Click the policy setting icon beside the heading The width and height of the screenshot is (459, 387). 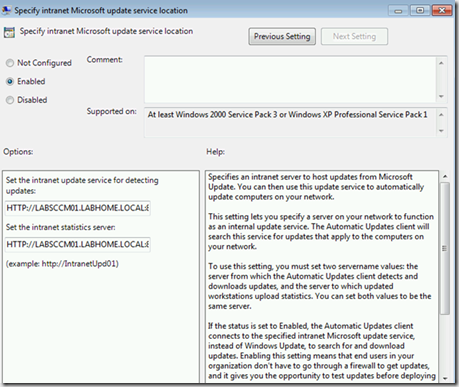[x=9, y=32]
